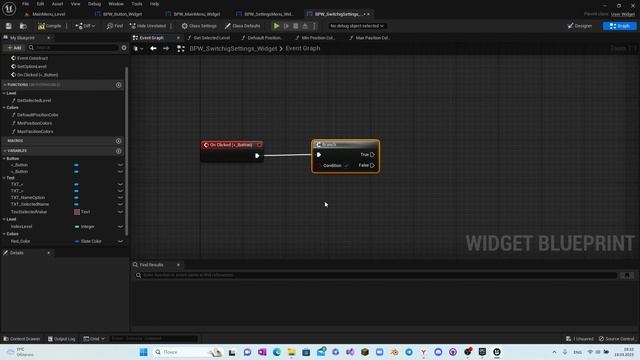The width and height of the screenshot is (640, 360).
Task: Add a new function with plus icon
Action: click(118, 85)
